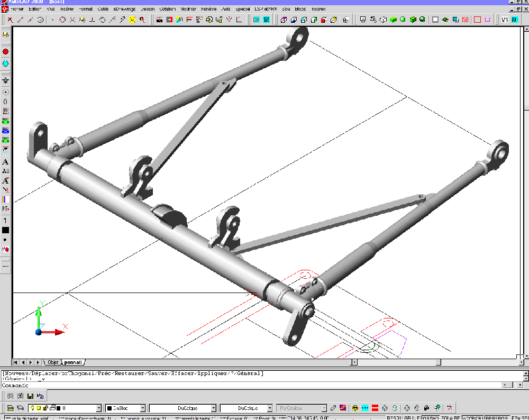Click the red ISO view icon

coord(466,20)
